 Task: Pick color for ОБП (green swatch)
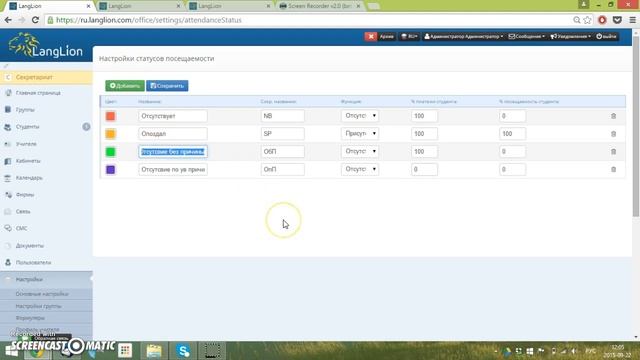(110, 151)
